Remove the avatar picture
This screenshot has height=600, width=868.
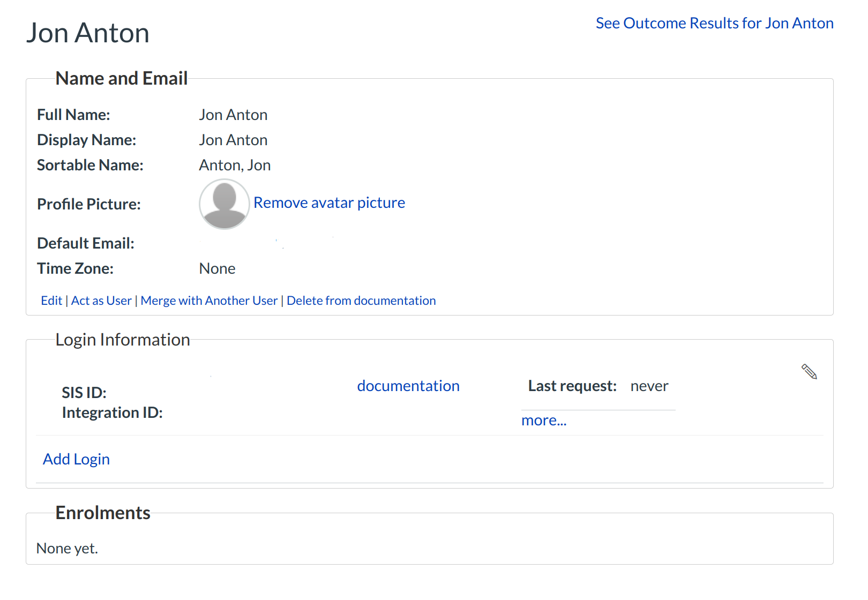tap(329, 202)
